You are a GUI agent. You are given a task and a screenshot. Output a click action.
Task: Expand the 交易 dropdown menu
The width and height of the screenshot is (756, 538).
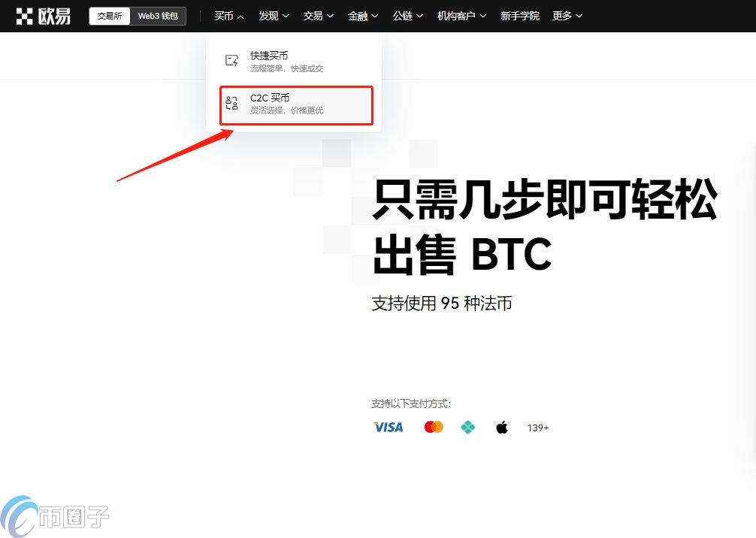[318, 16]
